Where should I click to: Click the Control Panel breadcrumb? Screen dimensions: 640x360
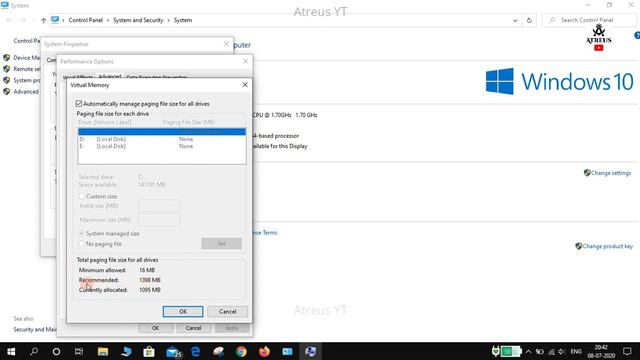[x=86, y=20]
